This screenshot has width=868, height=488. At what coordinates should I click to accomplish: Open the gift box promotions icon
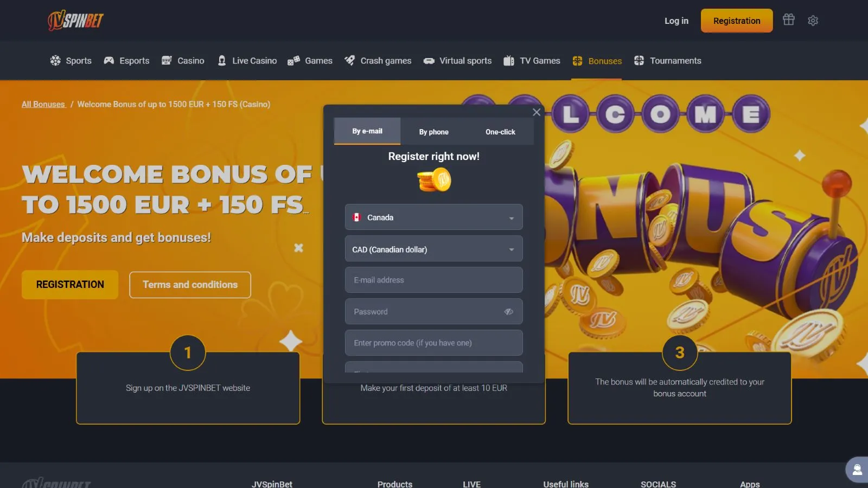coord(788,20)
